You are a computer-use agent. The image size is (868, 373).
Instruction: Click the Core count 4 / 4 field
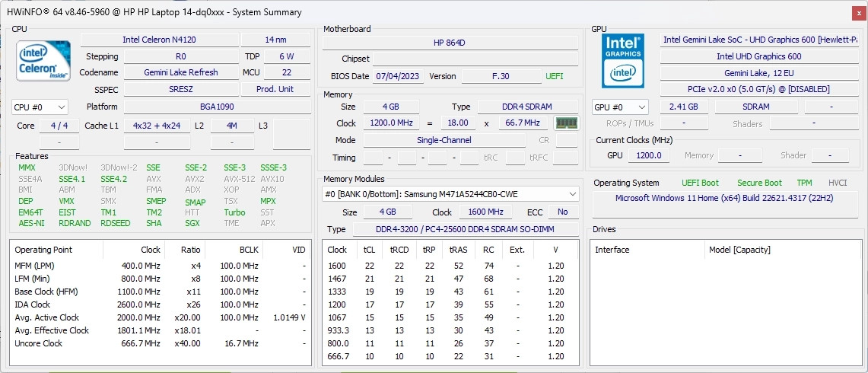point(59,126)
